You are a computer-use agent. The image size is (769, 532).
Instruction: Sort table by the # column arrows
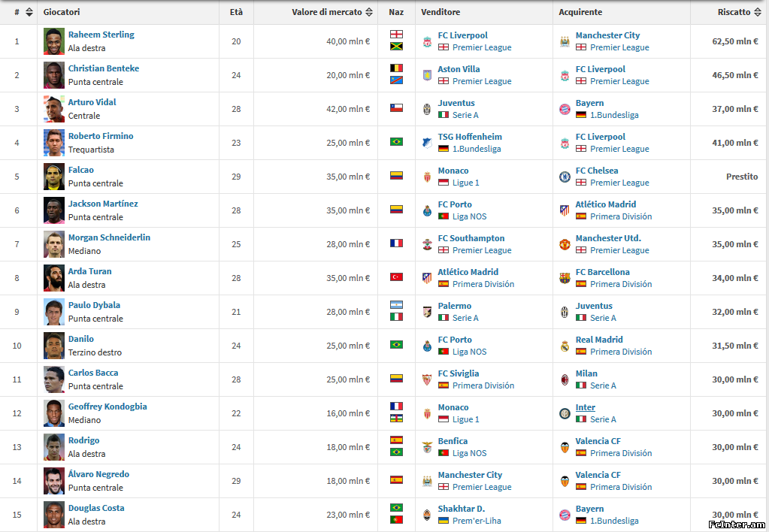pos(29,12)
